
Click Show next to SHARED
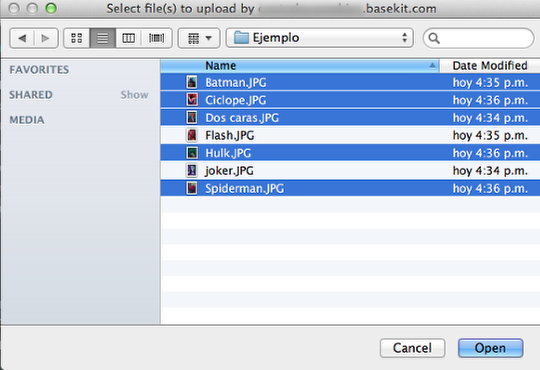134,95
